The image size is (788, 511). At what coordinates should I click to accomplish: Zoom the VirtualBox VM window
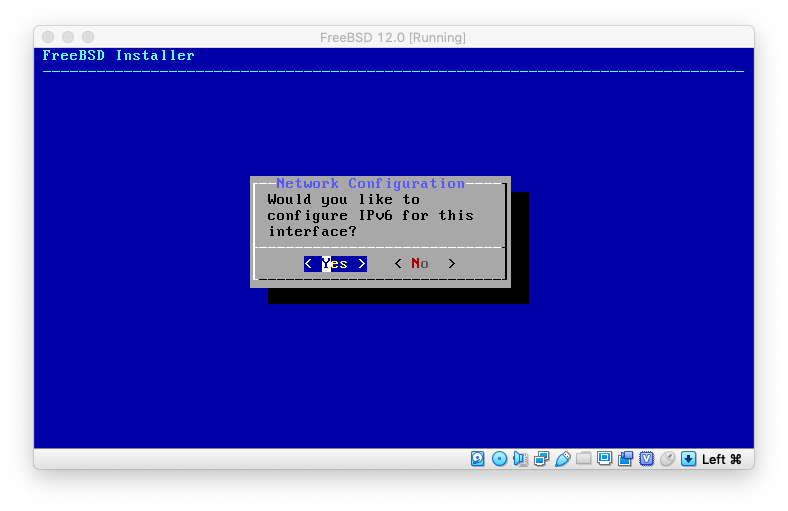[88, 38]
